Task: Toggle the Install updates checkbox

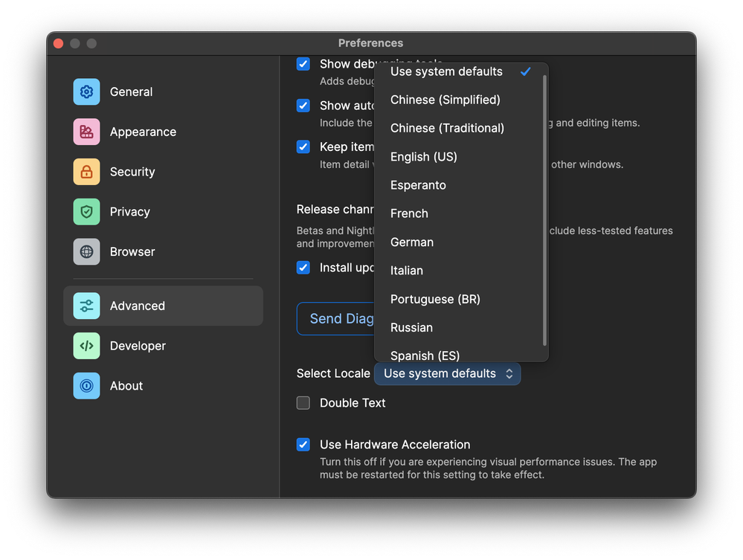Action: [x=303, y=268]
